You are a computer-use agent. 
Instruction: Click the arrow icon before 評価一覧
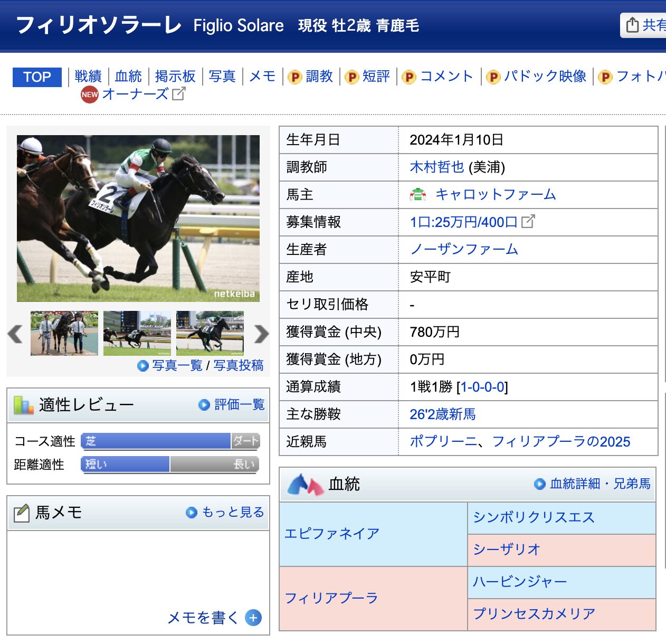(x=204, y=405)
